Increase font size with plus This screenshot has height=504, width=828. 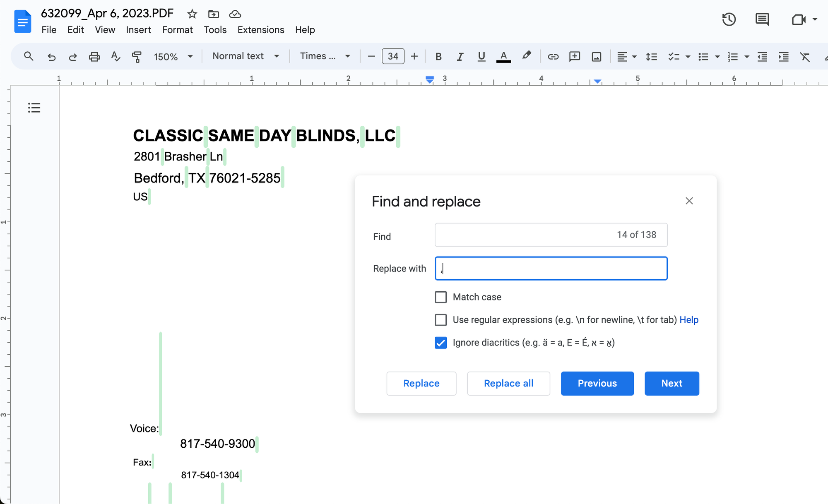click(x=414, y=56)
